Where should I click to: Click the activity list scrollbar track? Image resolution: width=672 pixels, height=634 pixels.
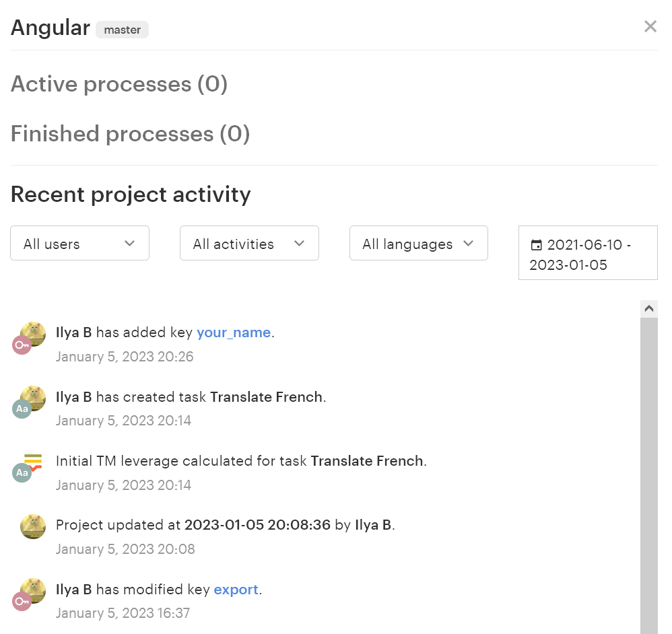point(648,471)
